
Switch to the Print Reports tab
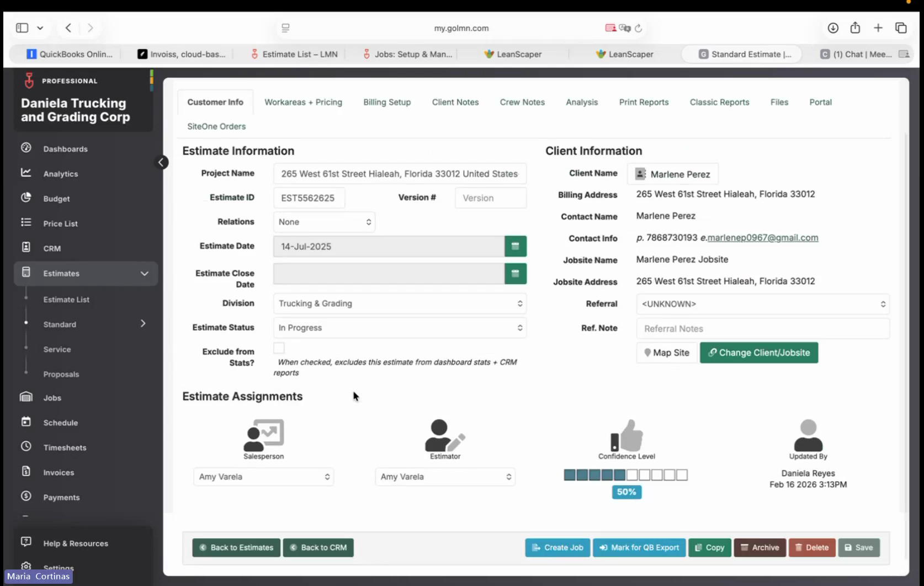pos(644,102)
